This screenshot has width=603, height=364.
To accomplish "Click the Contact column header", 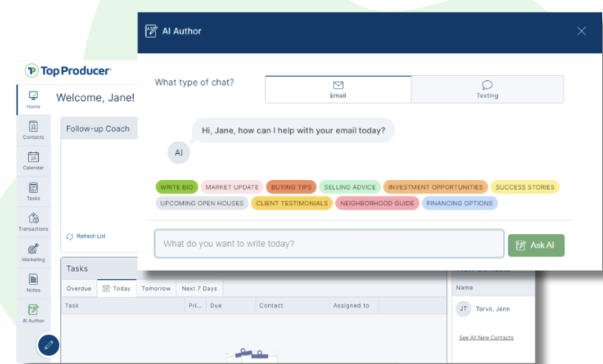I will point(292,305).
